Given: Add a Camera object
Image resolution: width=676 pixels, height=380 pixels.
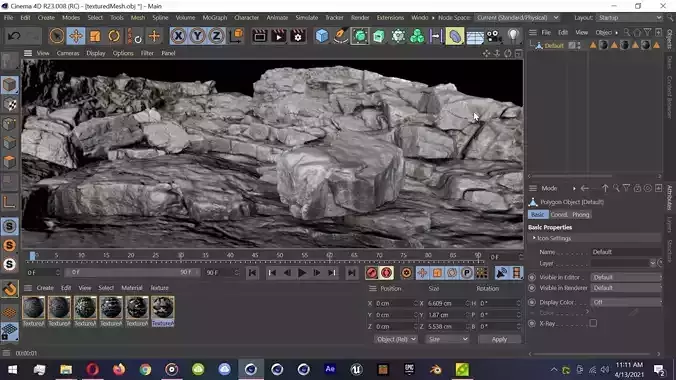Looking at the screenshot, I should (x=494, y=36).
